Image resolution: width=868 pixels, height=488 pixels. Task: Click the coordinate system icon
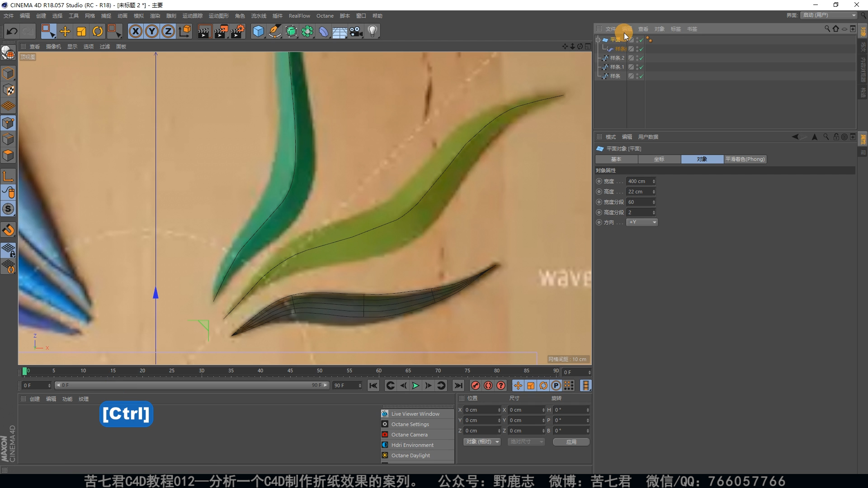185,31
